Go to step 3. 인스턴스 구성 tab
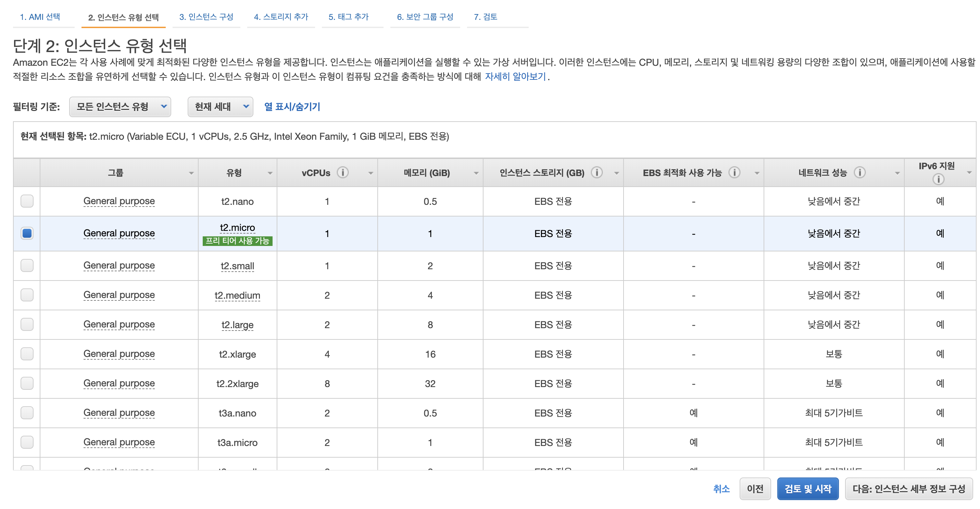The height and width of the screenshot is (509, 980). pos(206,17)
